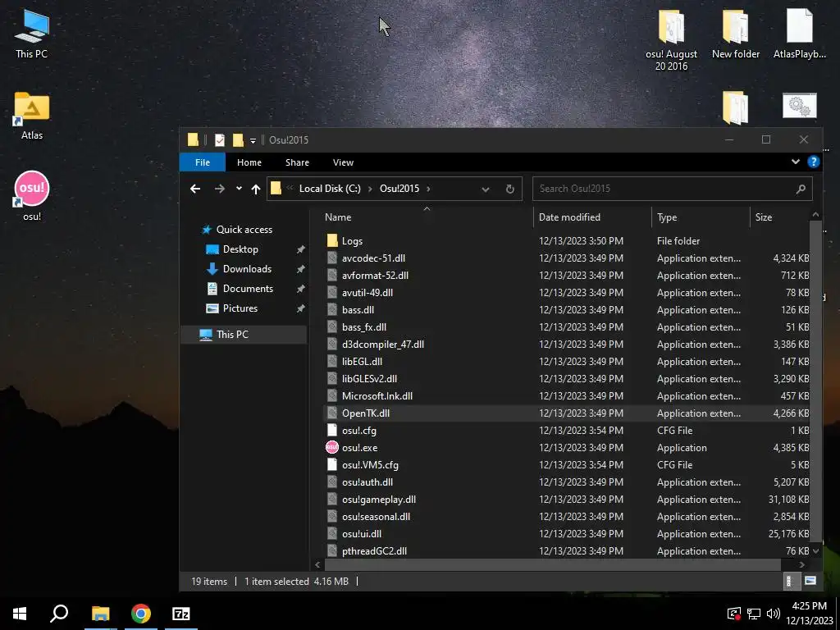Screen dimensions: 840x630
Task: Select the Logs folder
Action: tap(352, 241)
